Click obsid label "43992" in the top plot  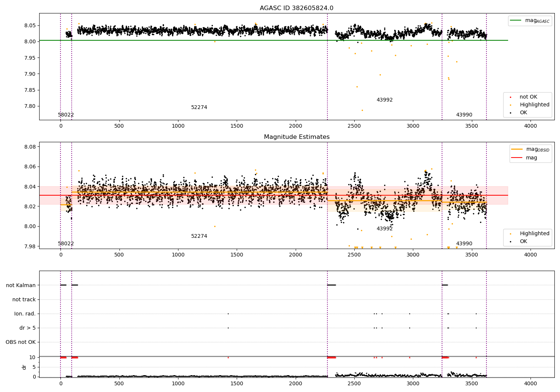(x=385, y=100)
